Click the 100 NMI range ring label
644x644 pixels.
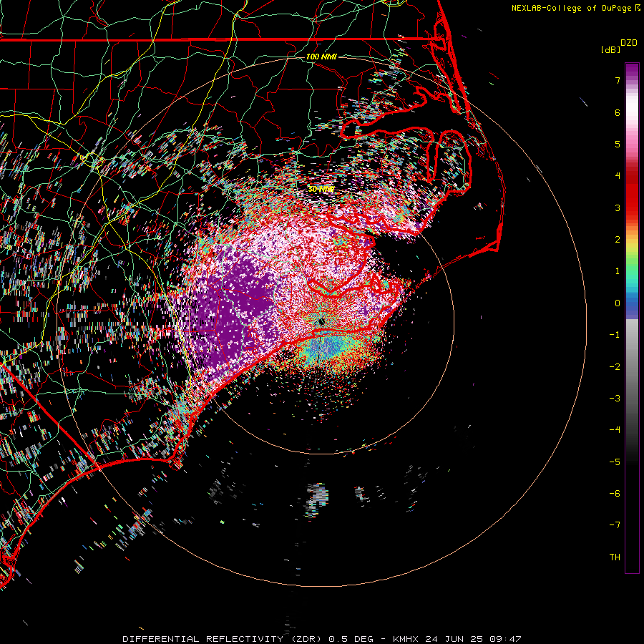pyautogui.click(x=321, y=57)
